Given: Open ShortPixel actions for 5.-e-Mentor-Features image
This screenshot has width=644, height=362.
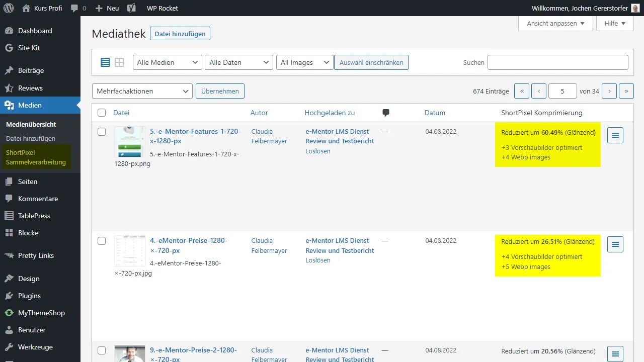Looking at the screenshot, I should [x=615, y=135].
